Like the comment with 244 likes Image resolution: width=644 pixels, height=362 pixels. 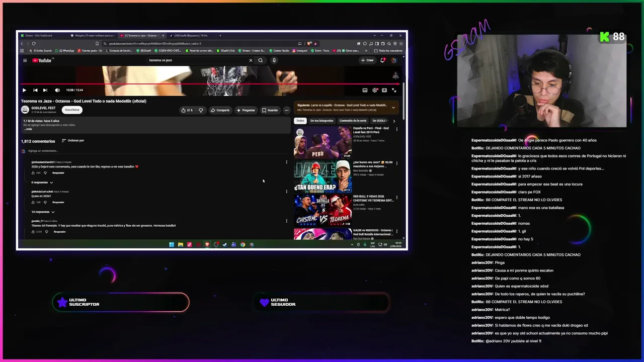click(33, 173)
